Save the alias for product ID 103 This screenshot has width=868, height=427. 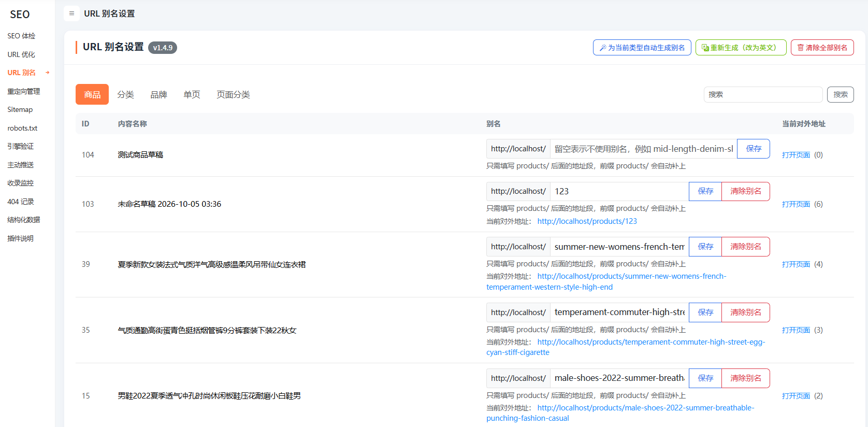click(705, 191)
